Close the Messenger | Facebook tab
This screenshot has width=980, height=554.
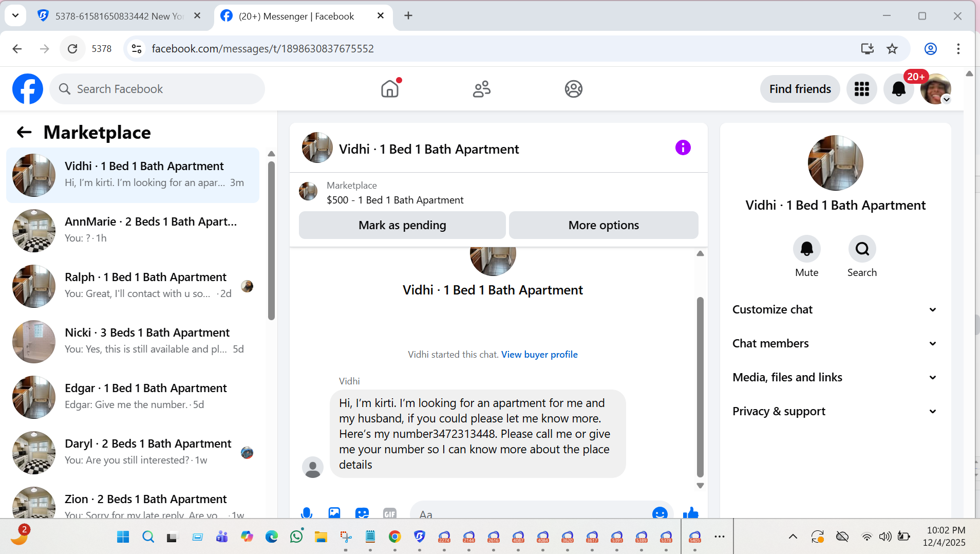(381, 16)
